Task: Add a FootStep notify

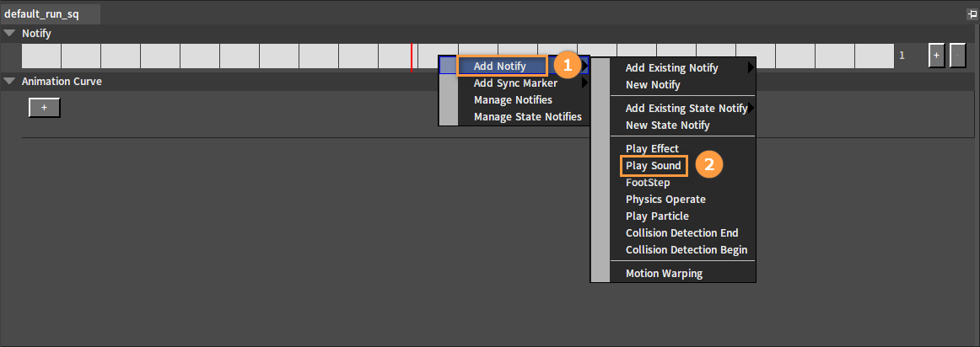Action: coord(648,183)
